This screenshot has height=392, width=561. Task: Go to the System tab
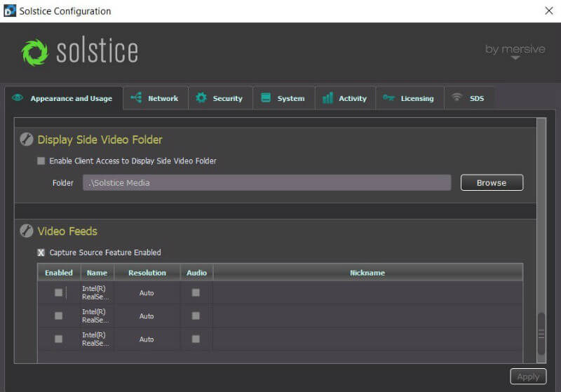(x=284, y=98)
